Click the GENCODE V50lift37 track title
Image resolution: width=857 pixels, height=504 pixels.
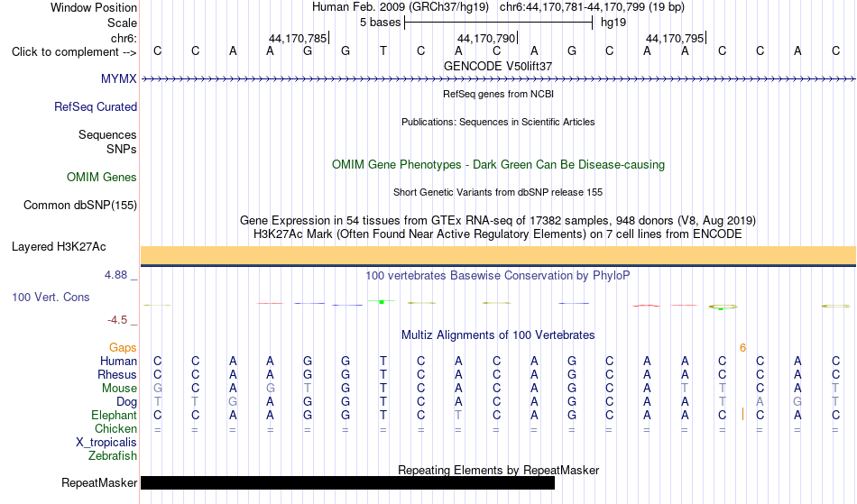(498, 66)
